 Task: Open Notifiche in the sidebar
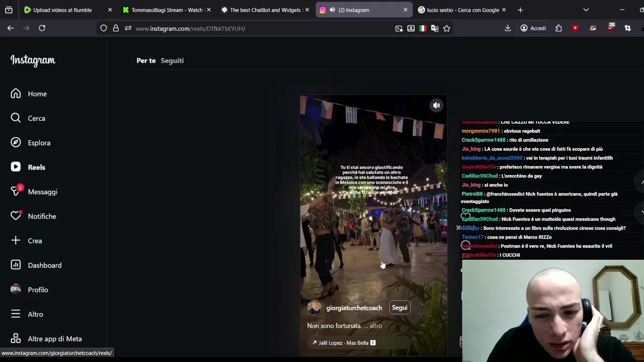pos(42,216)
